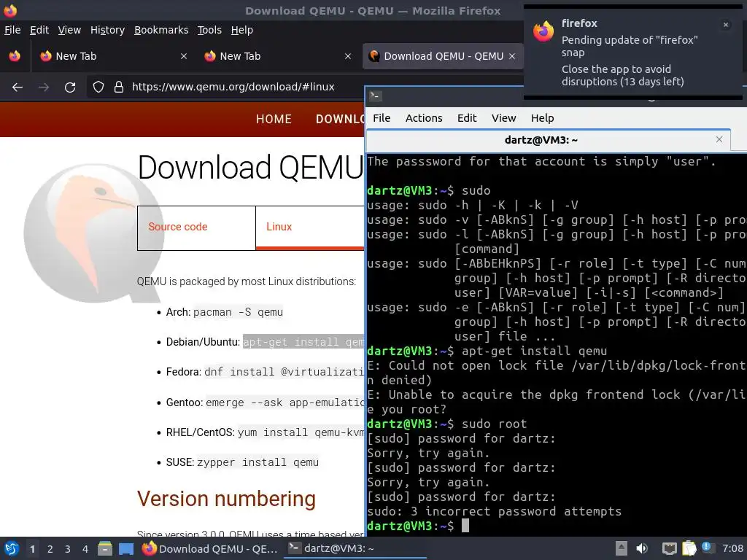Click the taskbar clock showing 7:08
Screen dimensions: 747x560
[732, 548]
